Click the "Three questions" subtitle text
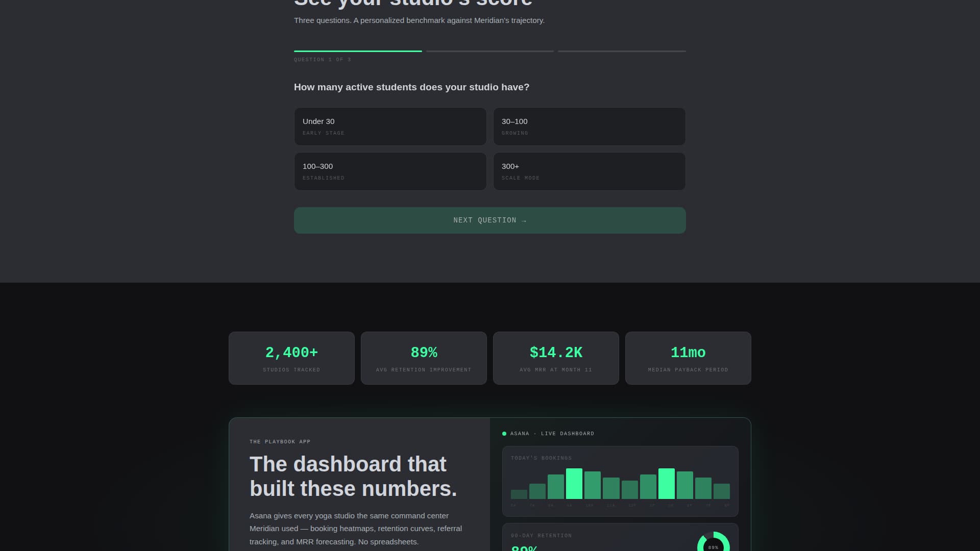980x551 pixels. 419,20
